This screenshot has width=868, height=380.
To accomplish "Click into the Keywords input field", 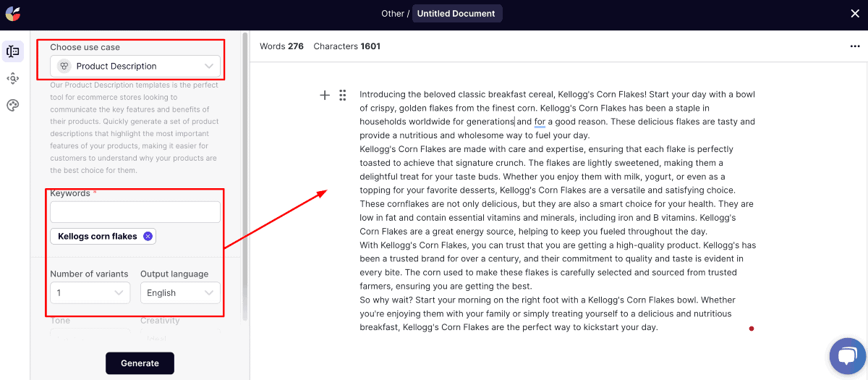I will [x=135, y=212].
